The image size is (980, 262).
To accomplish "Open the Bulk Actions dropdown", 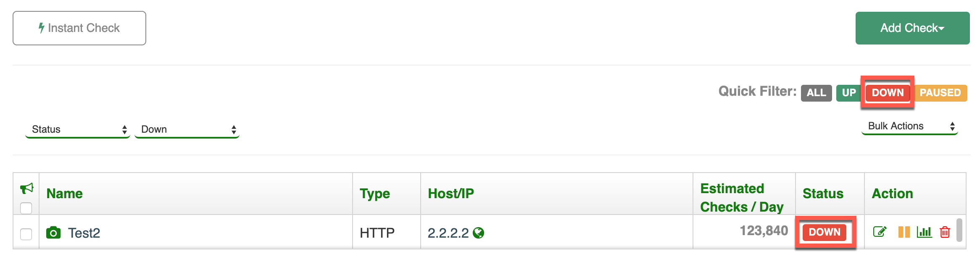I will 910,126.
